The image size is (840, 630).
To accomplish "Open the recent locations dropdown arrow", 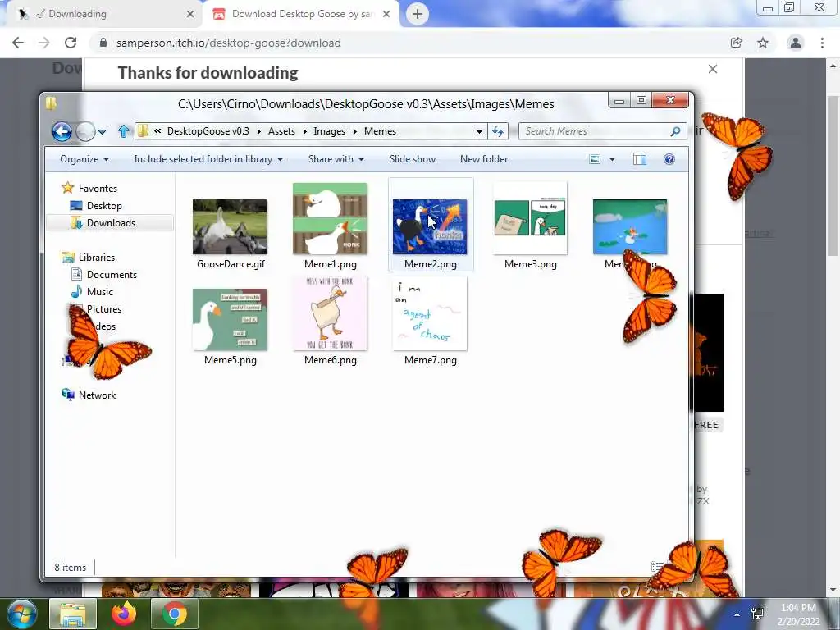I will (x=102, y=131).
